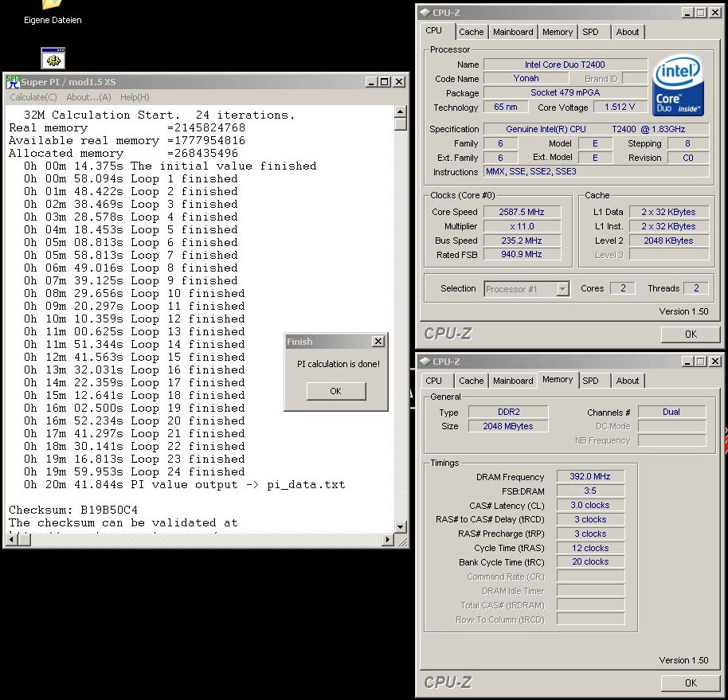This screenshot has width=728, height=700.
Task: Click the FSB:DRAM ratio value 3:5
Action: point(590,491)
